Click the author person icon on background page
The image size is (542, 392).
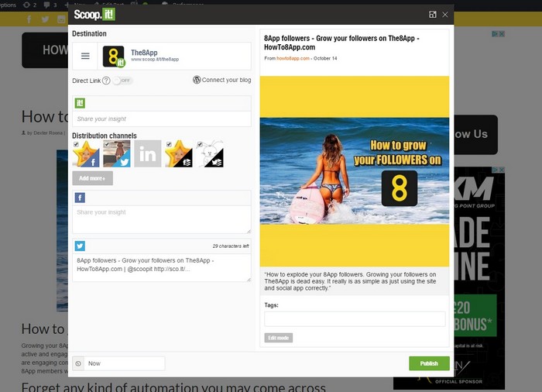23,132
